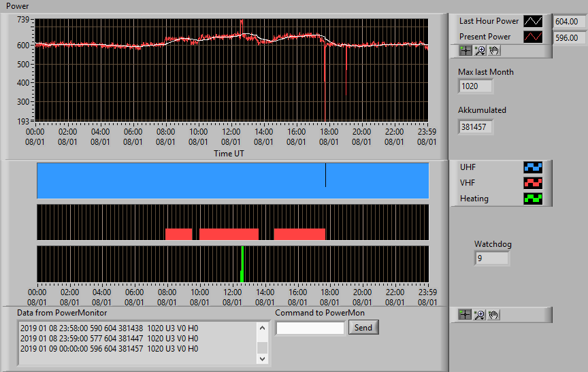The image size is (588, 372).
Task: Select the pan hand tool in Power graph palette
Action: [x=494, y=50]
